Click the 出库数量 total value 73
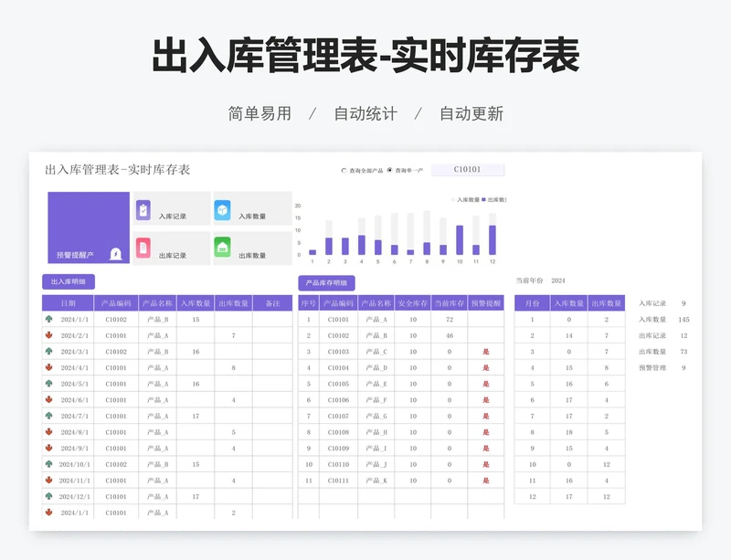The height and width of the screenshot is (560, 731). click(x=683, y=352)
